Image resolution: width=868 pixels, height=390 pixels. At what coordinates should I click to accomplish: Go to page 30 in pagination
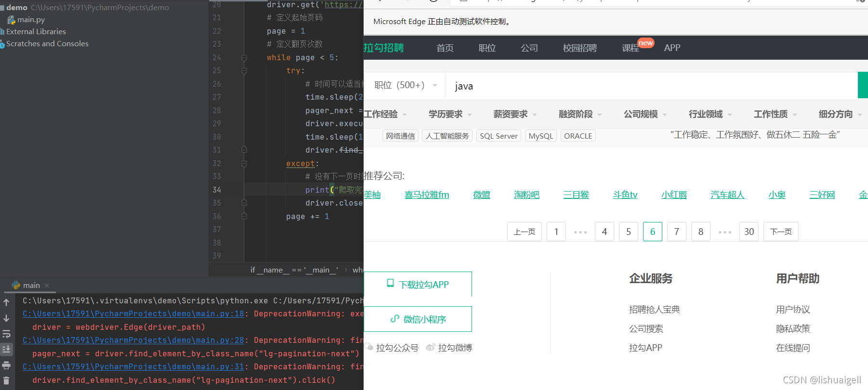coord(749,232)
